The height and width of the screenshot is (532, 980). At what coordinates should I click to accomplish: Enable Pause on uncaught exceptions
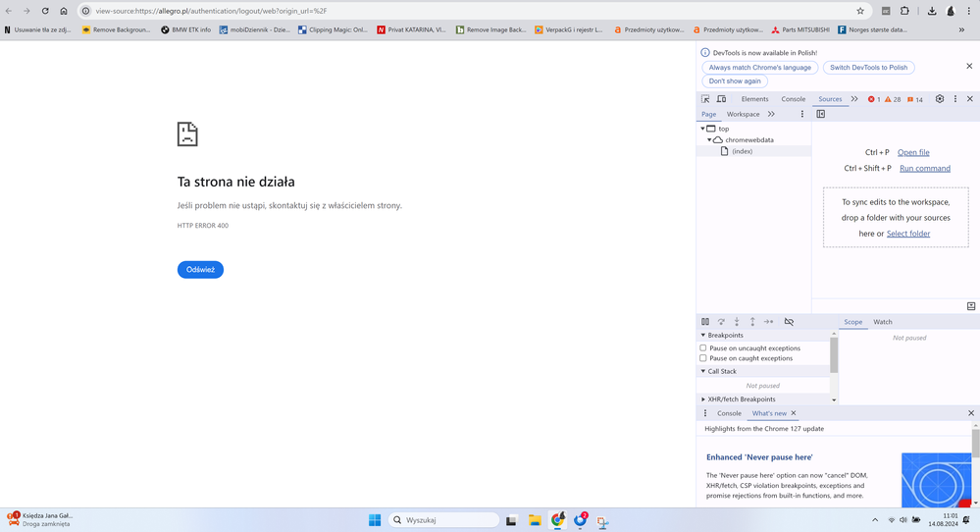point(703,348)
